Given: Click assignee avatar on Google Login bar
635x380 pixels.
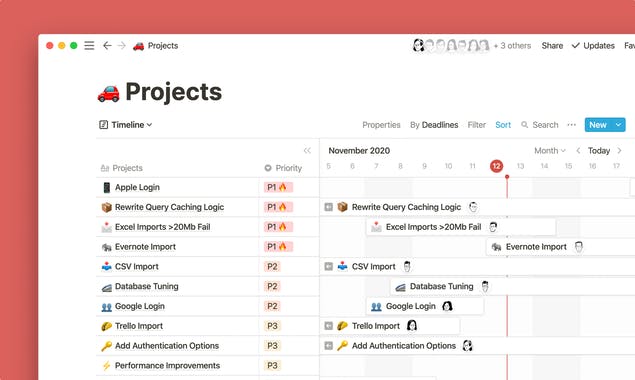Looking at the screenshot, I should (447, 306).
